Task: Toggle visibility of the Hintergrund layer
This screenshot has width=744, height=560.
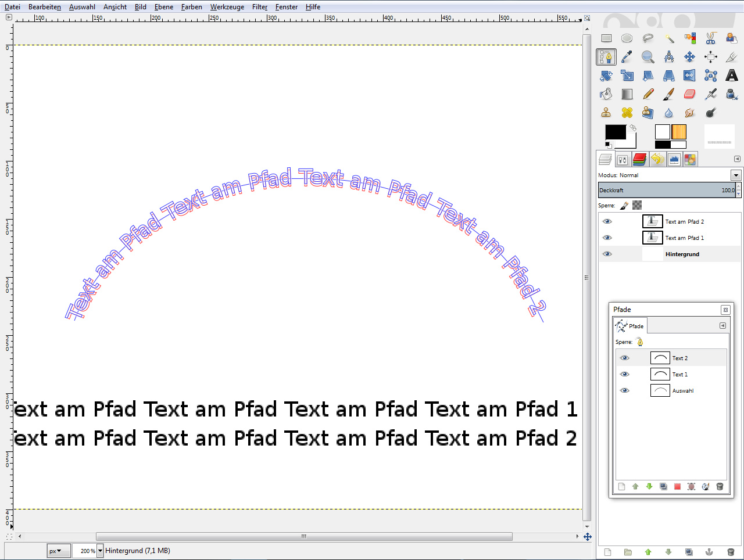Action: click(607, 254)
